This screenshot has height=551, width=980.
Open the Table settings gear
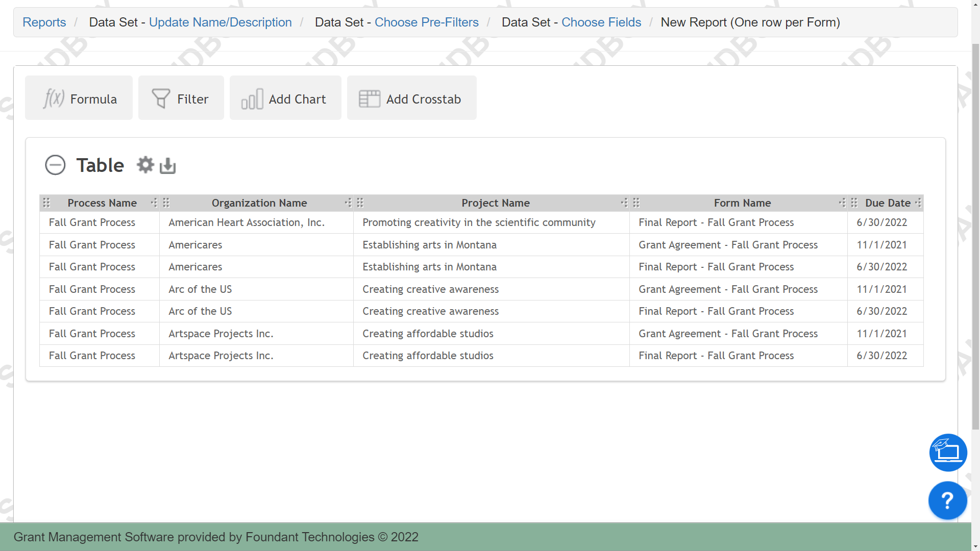pyautogui.click(x=145, y=164)
